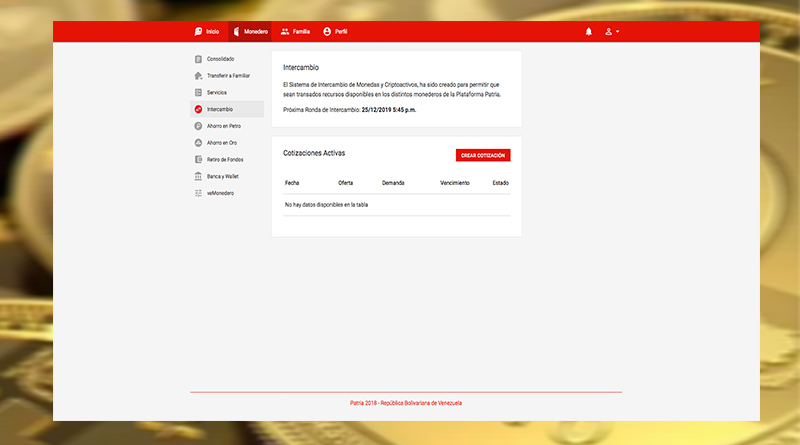Click the Ahorro en Petro icon
This screenshot has height=445, width=800.
(198, 126)
